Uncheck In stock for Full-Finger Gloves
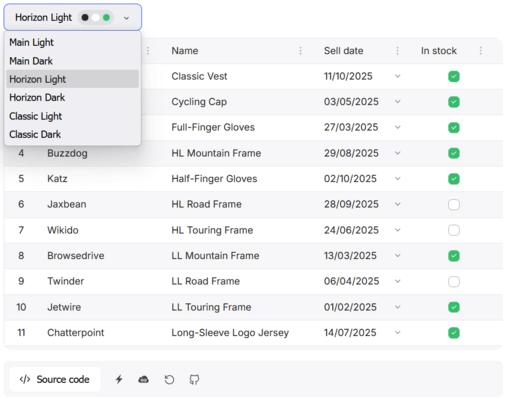Viewport: 507px width, 400px height. (x=454, y=127)
